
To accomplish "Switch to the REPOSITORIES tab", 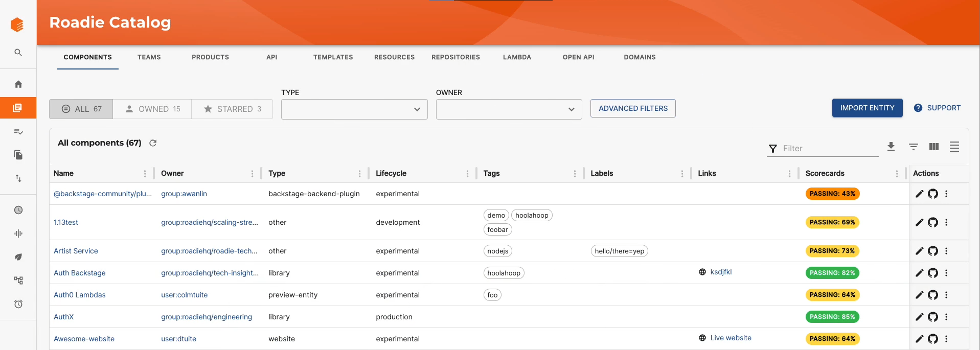I will click(456, 57).
